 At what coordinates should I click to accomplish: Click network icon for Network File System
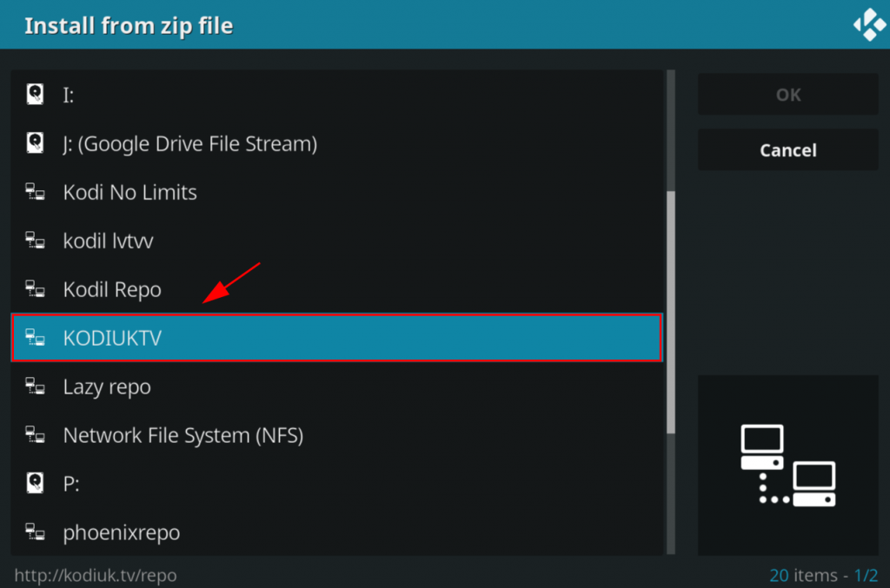tap(35, 435)
